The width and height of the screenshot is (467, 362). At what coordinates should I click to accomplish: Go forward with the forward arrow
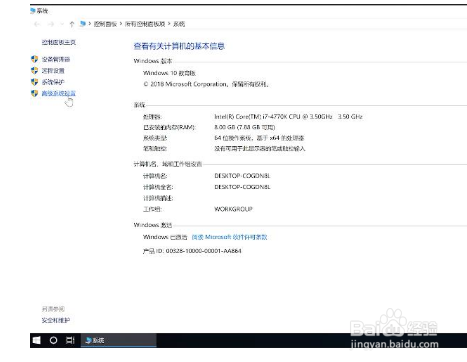51,24
